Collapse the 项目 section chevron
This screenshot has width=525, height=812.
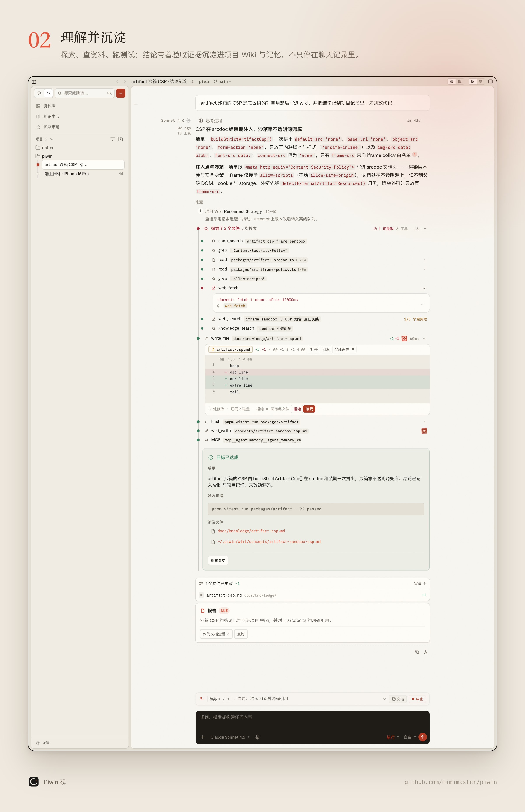point(51,139)
